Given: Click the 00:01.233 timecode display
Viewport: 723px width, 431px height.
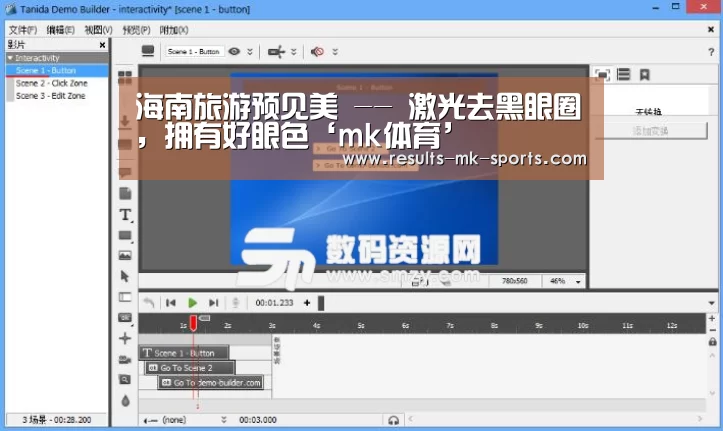Looking at the screenshot, I should (x=274, y=303).
